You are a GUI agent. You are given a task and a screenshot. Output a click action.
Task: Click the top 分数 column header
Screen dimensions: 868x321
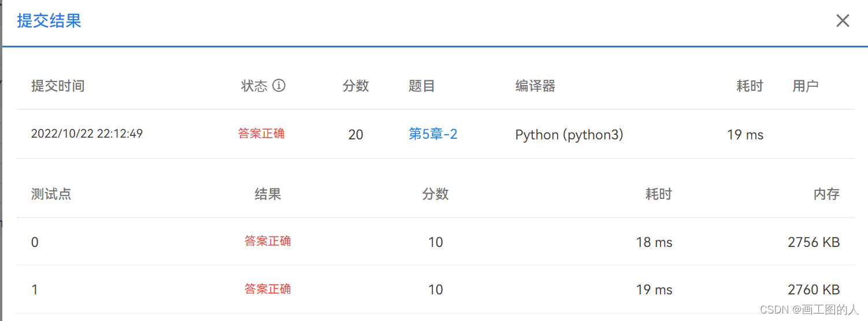click(356, 86)
